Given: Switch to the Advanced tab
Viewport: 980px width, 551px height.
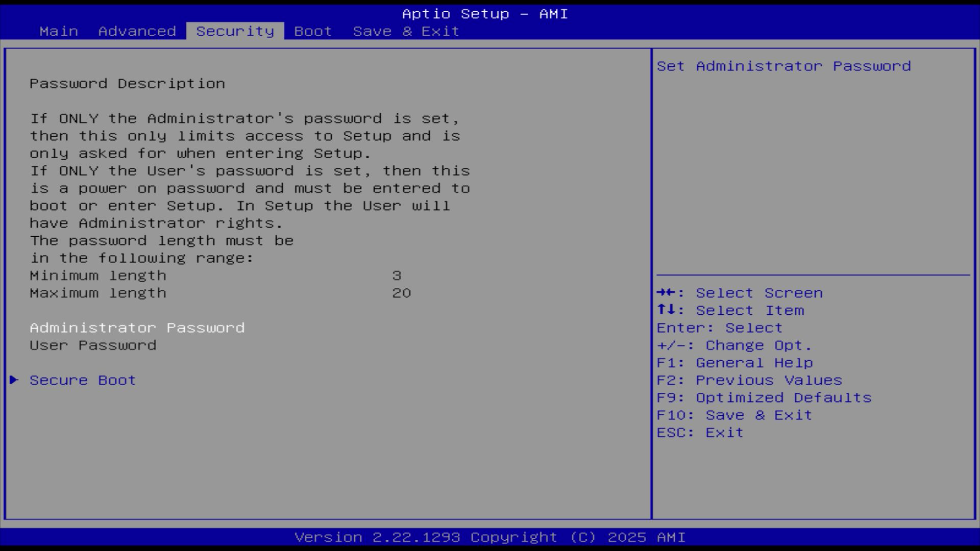Looking at the screenshot, I should [137, 31].
